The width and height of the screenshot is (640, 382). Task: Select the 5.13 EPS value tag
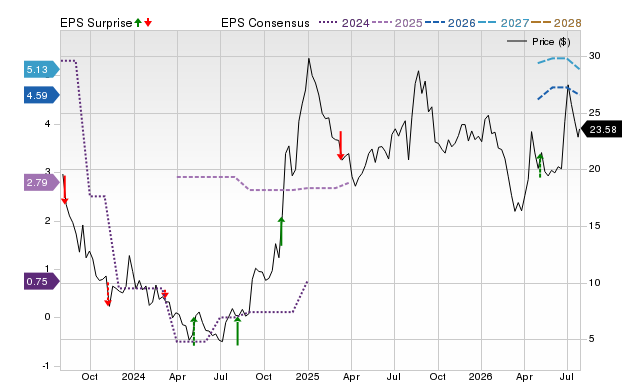(41, 69)
